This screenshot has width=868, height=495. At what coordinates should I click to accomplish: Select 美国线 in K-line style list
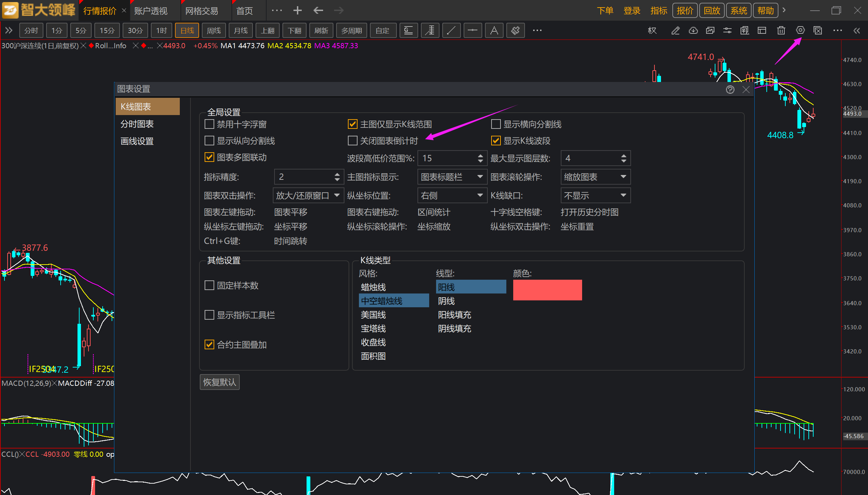pos(373,314)
